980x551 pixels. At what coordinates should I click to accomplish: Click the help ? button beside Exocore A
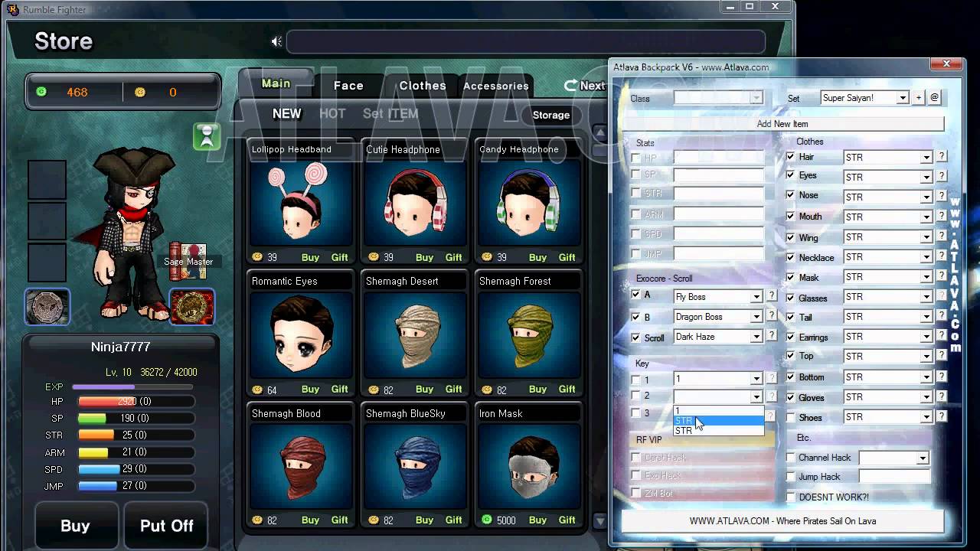click(x=772, y=295)
